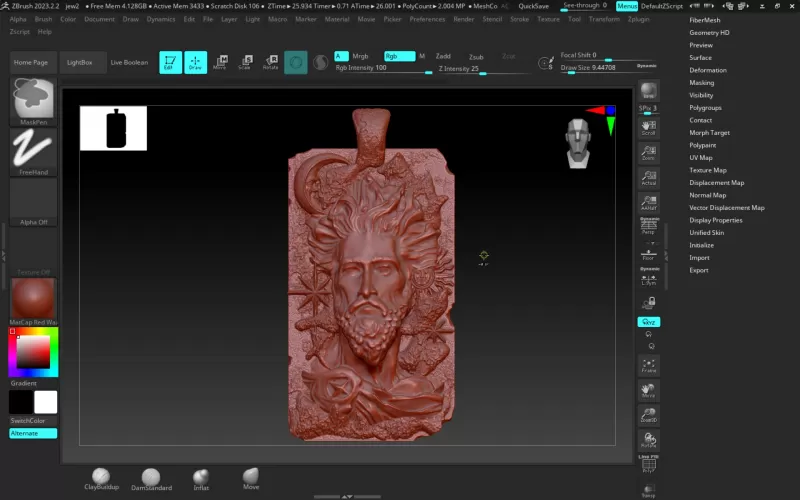Click the Zoom canvas icon
The image size is (800, 500).
648,153
